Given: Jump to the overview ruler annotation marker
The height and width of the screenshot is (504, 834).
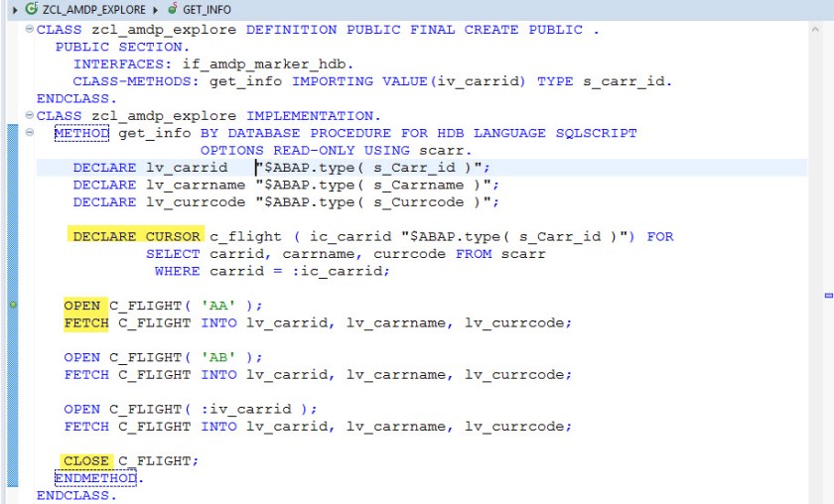Looking at the screenshot, I should [x=828, y=295].
